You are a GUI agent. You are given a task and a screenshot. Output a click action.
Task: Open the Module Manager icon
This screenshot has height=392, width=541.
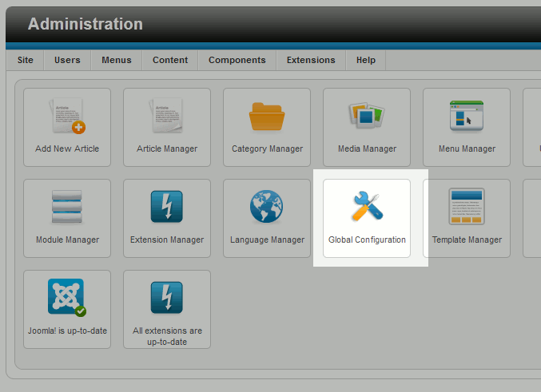(x=67, y=207)
